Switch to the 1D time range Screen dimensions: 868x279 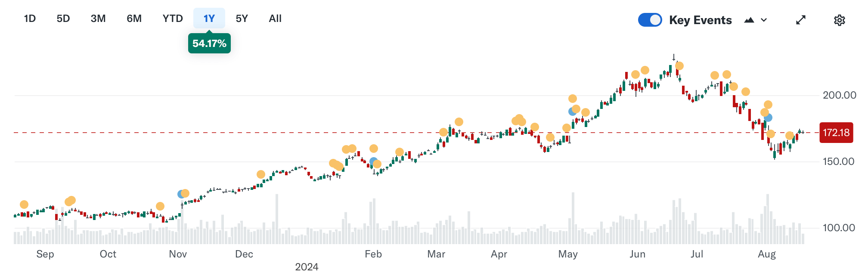(x=30, y=19)
